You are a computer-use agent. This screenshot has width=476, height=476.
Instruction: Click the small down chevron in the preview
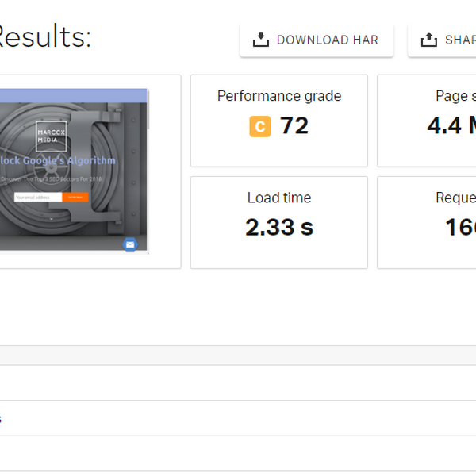click(54, 216)
